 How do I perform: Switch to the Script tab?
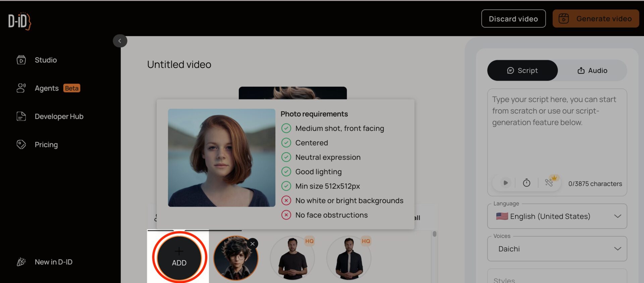(x=522, y=70)
